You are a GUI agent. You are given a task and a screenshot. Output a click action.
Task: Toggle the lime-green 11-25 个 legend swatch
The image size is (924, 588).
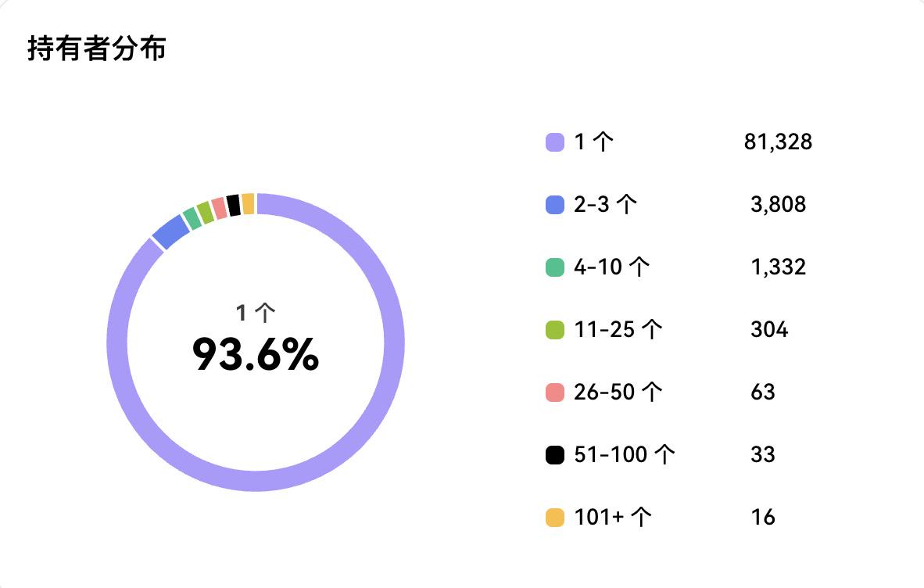coord(554,330)
